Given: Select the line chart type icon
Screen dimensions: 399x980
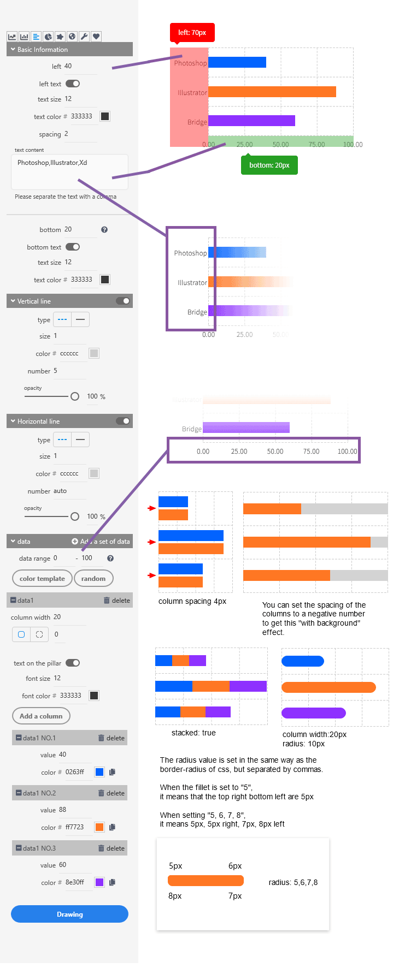Looking at the screenshot, I should click(12, 37).
